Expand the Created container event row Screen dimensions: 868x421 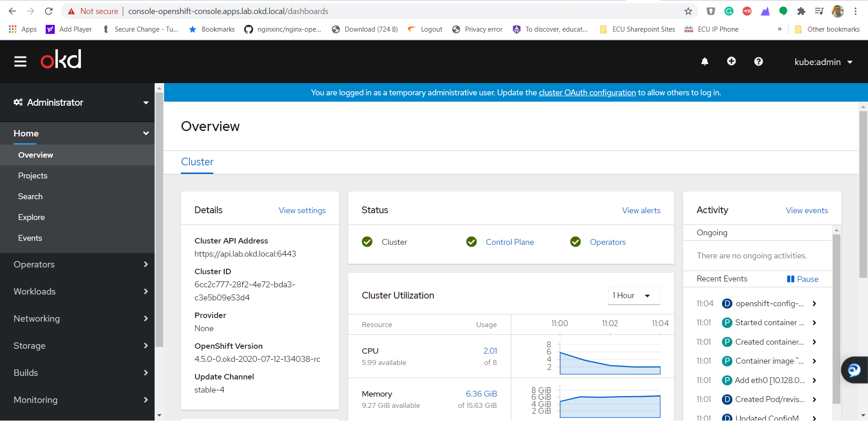click(814, 342)
